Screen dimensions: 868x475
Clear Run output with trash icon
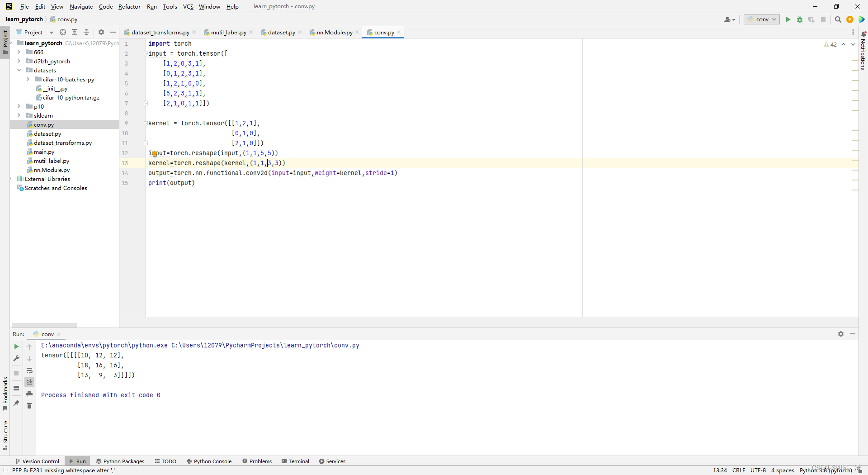[29, 406]
